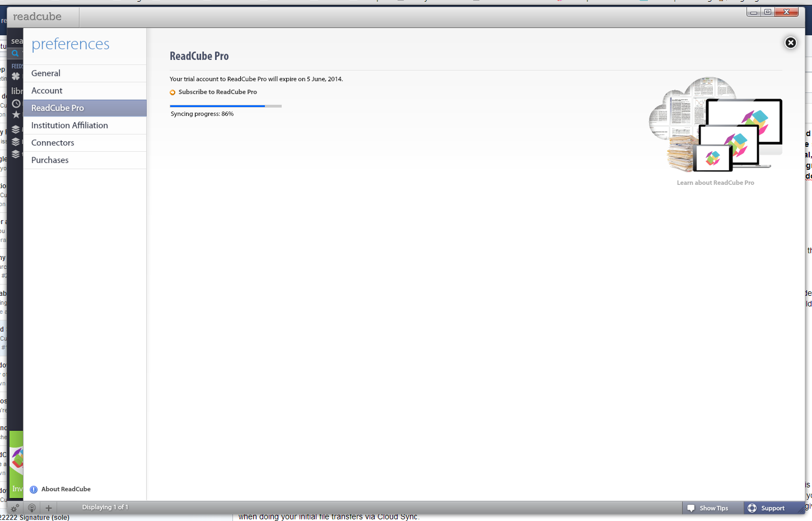Click the syncing progress bar
This screenshot has height=521, width=812.
click(226, 106)
